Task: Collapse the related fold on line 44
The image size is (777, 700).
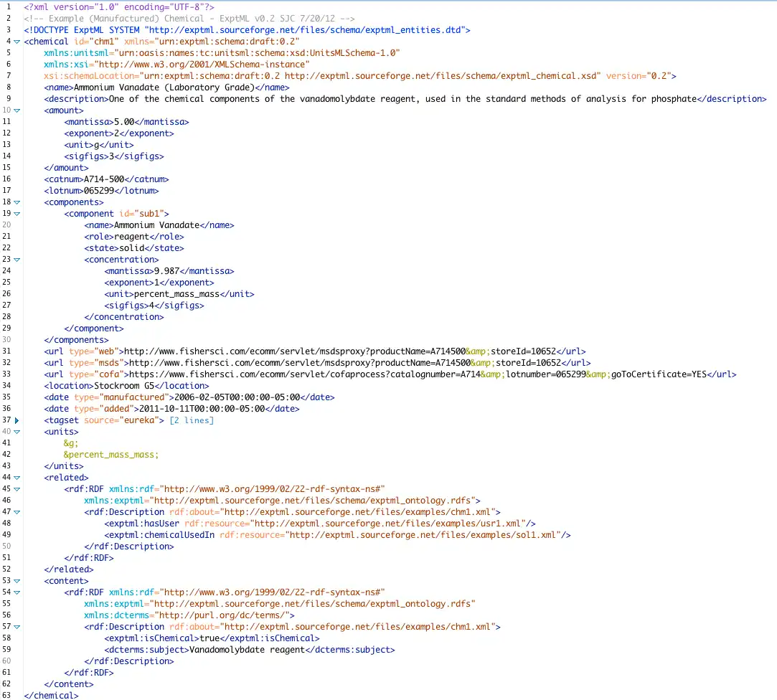Action: pyautogui.click(x=17, y=478)
